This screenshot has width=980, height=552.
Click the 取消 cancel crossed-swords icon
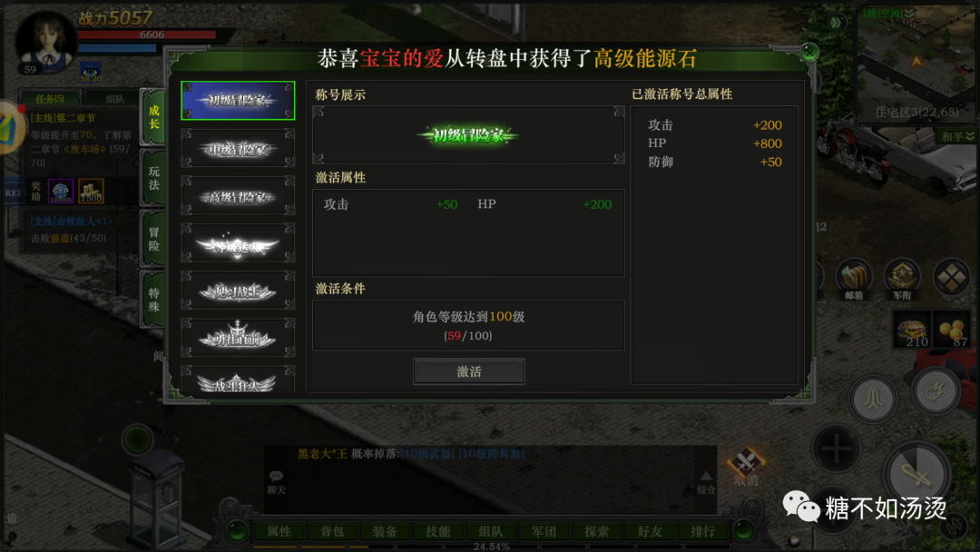click(746, 468)
